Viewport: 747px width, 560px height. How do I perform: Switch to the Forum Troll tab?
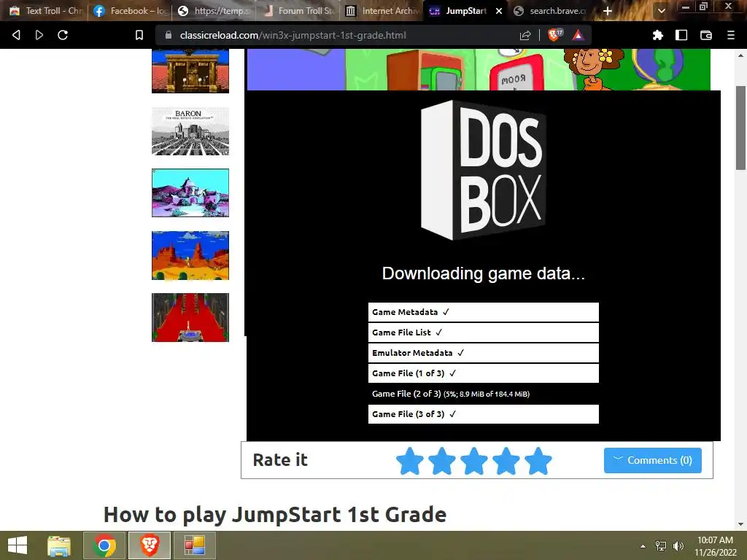[x=298, y=10]
